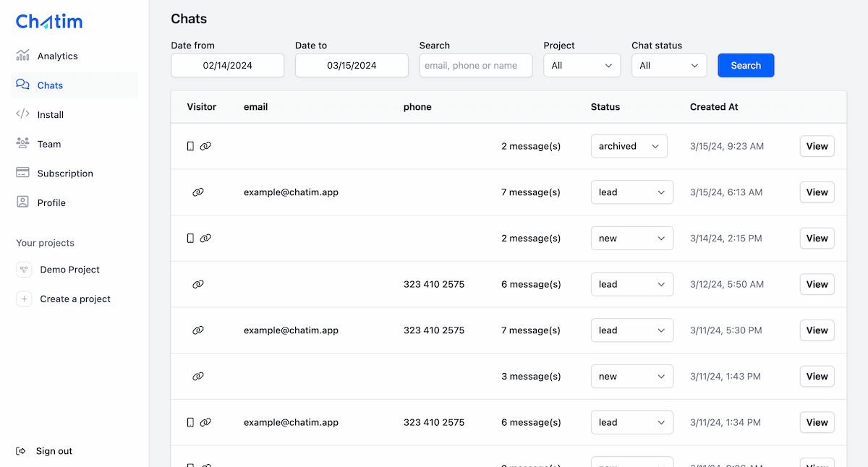Screen dimensions: 868x467
Task: Change the archived status dropdown in top row
Action: point(629,145)
